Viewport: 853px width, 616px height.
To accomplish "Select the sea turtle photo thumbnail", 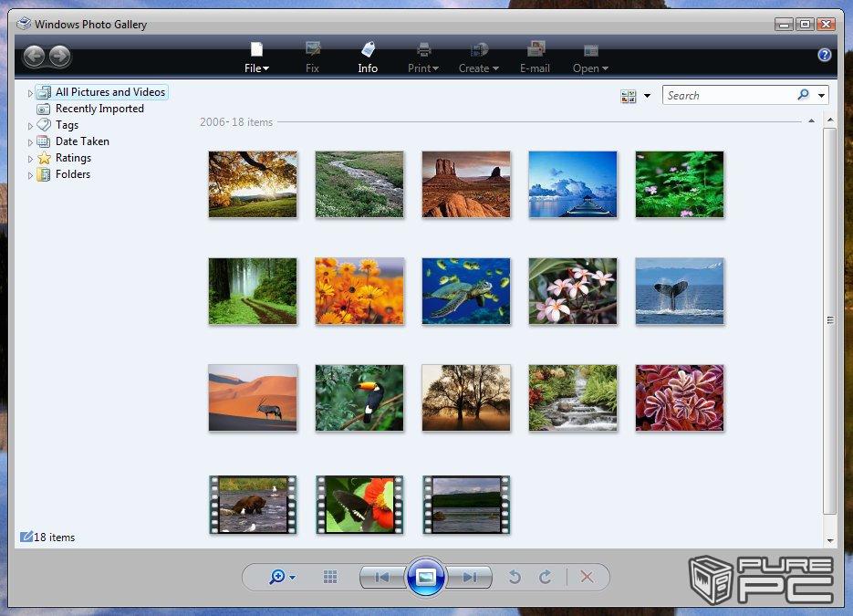I will pos(465,291).
